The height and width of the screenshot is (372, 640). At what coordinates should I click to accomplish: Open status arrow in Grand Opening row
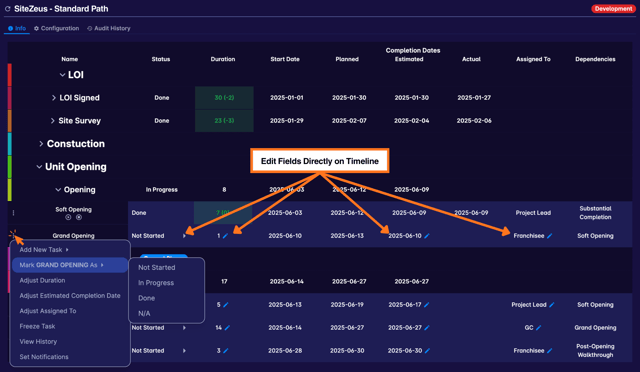(x=184, y=236)
